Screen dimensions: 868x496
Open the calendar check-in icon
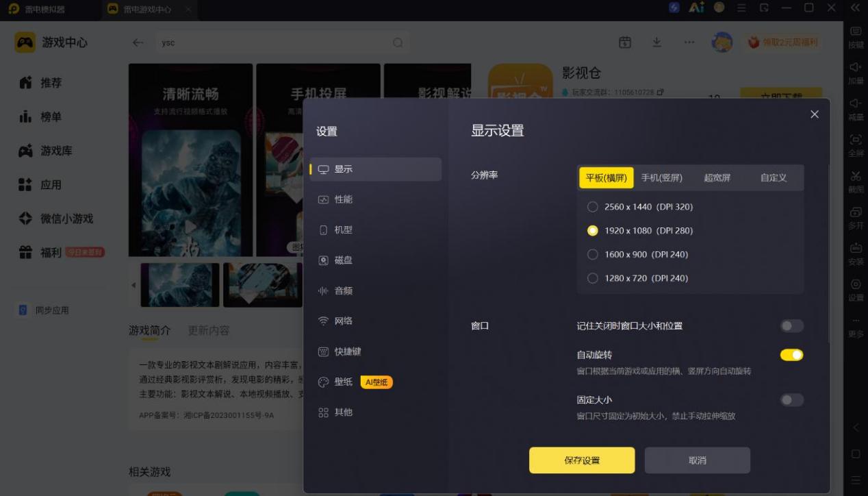[x=625, y=42]
